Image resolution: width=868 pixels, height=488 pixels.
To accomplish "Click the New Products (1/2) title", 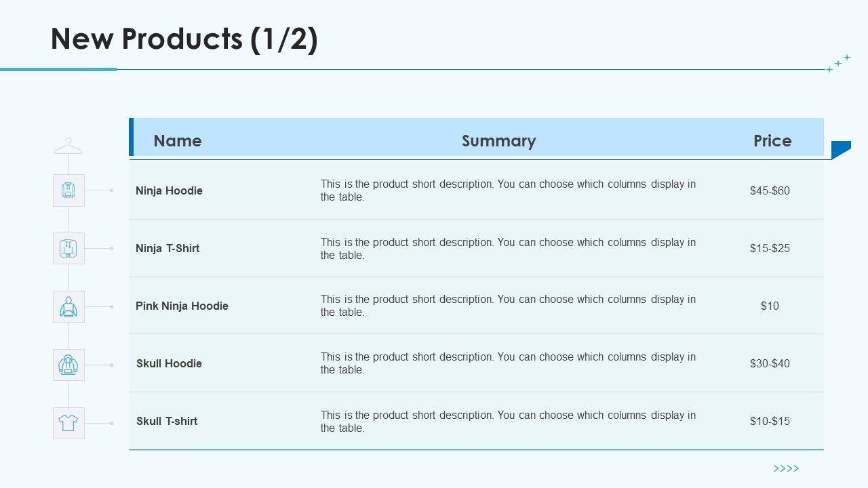I will pos(184,39).
